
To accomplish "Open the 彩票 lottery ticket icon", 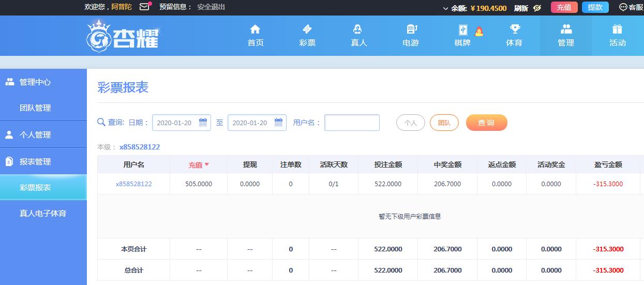I will (x=307, y=29).
